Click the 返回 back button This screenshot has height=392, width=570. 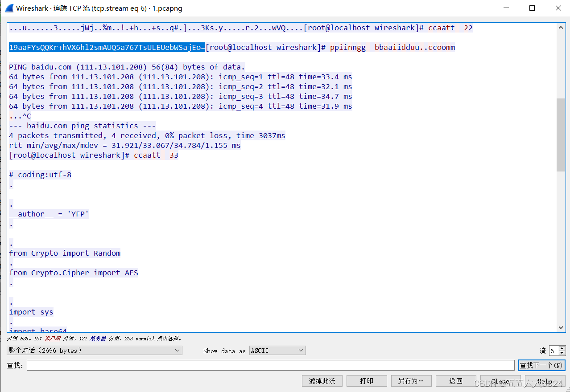tap(456, 381)
